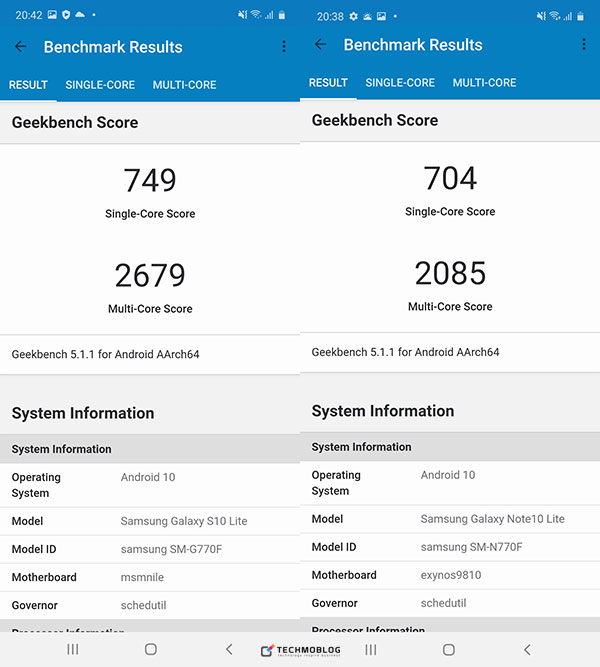Tap samsung SM-N770F model ID
Image resolution: width=600 pixels, height=667 pixels.
tap(471, 547)
